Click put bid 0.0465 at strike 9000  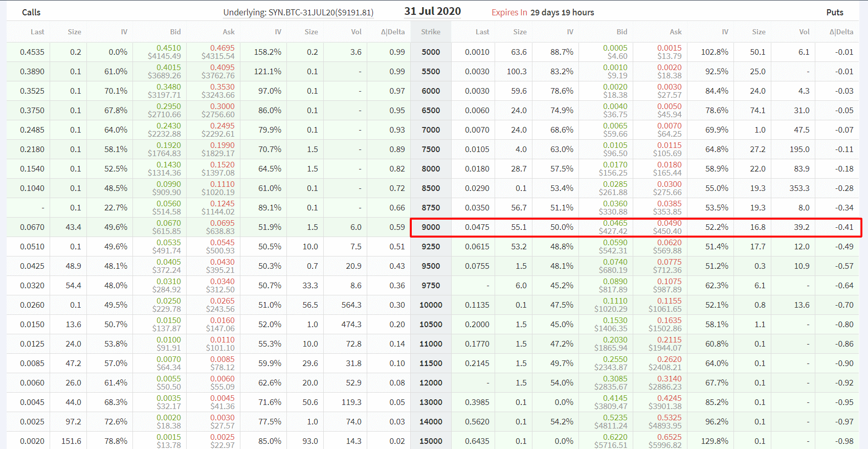coord(615,223)
